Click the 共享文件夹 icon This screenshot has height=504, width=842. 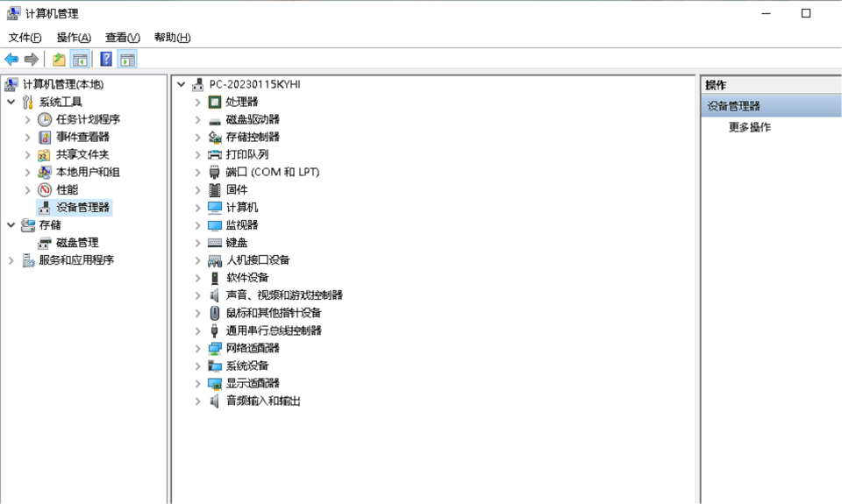pos(45,154)
